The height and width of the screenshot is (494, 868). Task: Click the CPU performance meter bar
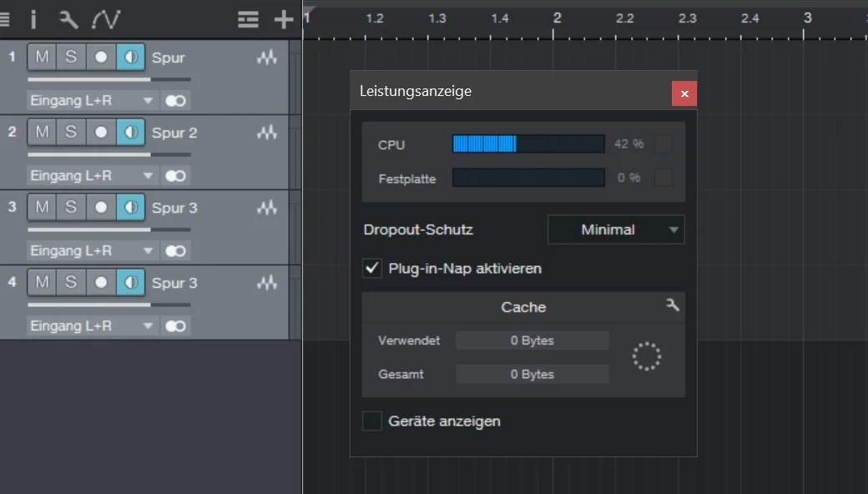click(528, 144)
